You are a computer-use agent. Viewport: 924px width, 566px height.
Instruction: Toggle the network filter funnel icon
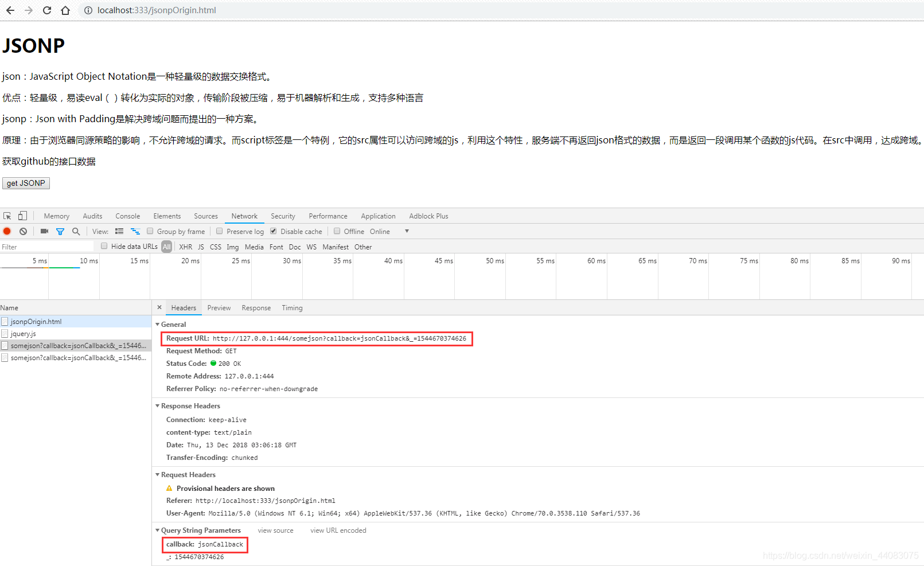60,232
